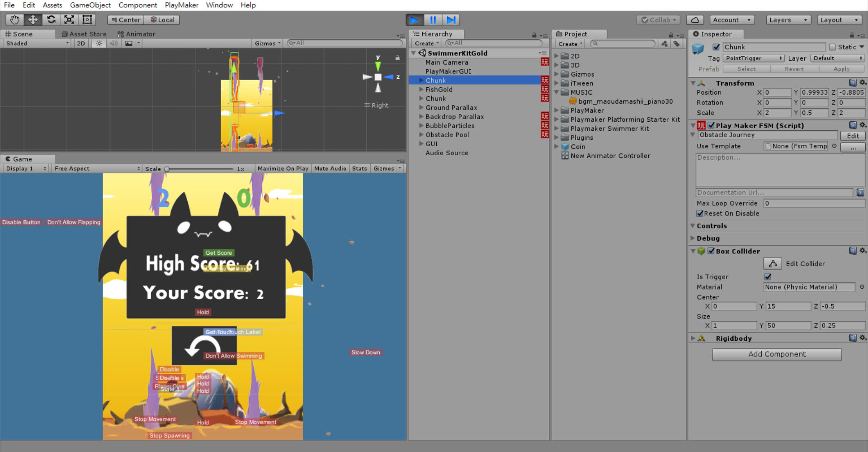Expand the Playmaker Swimmer Kit folder
The height and width of the screenshot is (452, 868).
coord(557,128)
